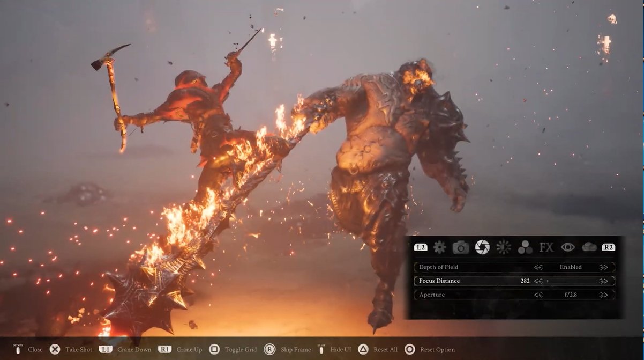Increase Focus Distance with right arrow
The height and width of the screenshot is (360, 644).
click(x=604, y=281)
